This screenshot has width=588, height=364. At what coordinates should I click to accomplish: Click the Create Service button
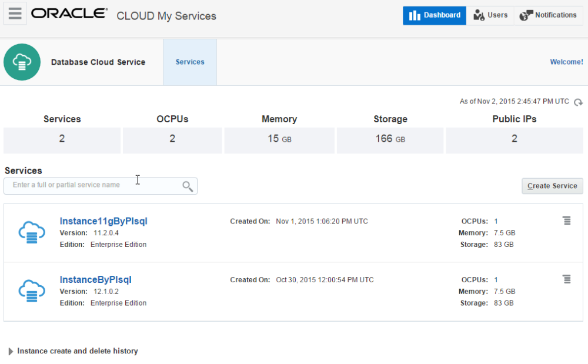(552, 186)
